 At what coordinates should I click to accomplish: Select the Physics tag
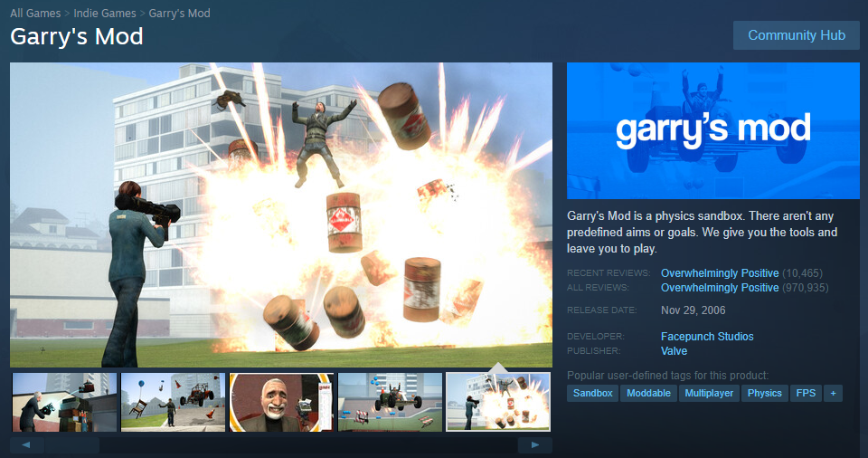click(x=765, y=393)
